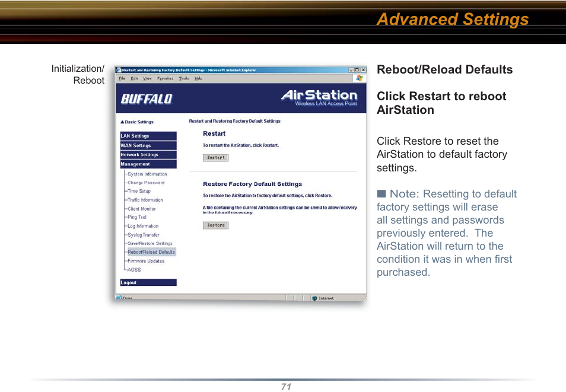Click the Buffalo logo
566x392 pixels.
(x=147, y=99)
